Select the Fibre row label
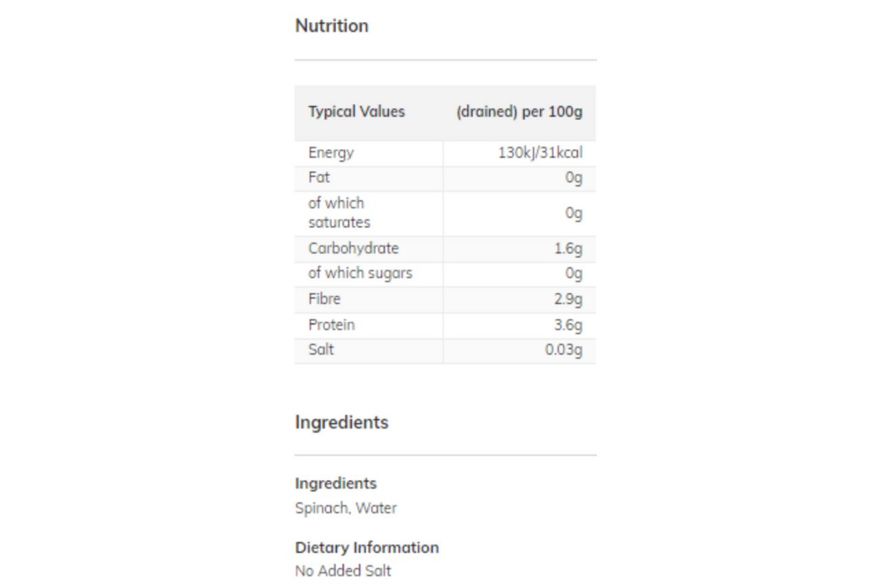 pos(324,299)
